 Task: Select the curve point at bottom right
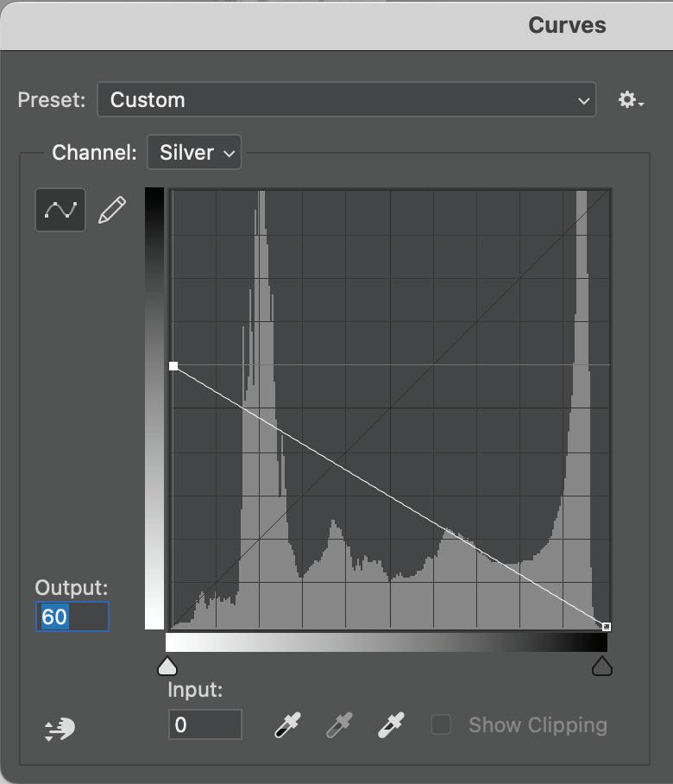tap(607, 626)
